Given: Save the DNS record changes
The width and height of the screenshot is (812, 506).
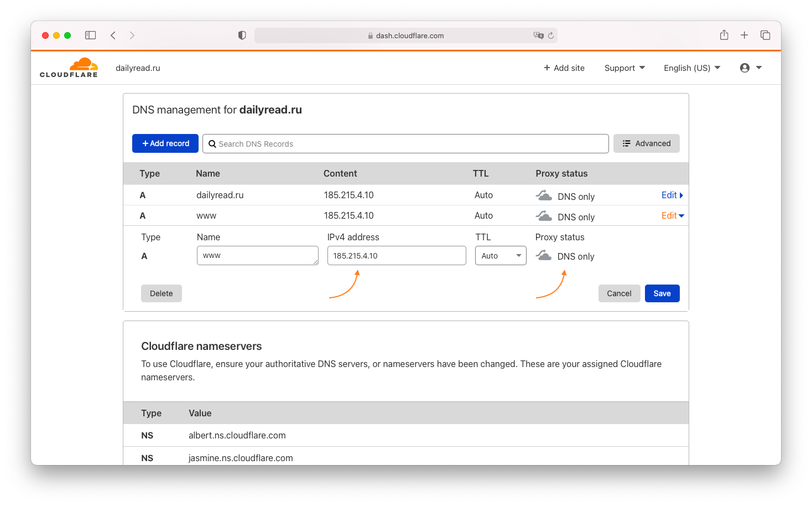Looking at the screenshot, I should 662,293.
